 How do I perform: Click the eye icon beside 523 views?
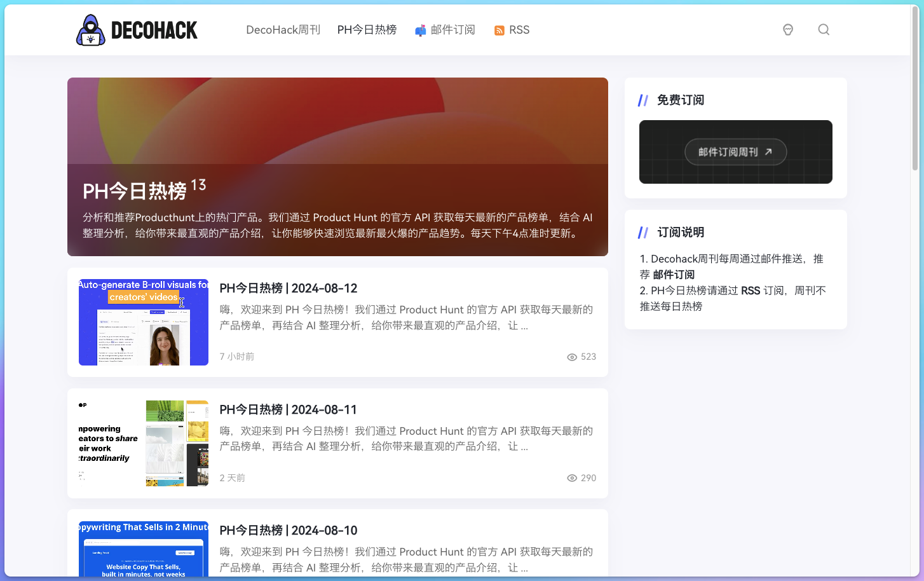click(x=572, y=357)
